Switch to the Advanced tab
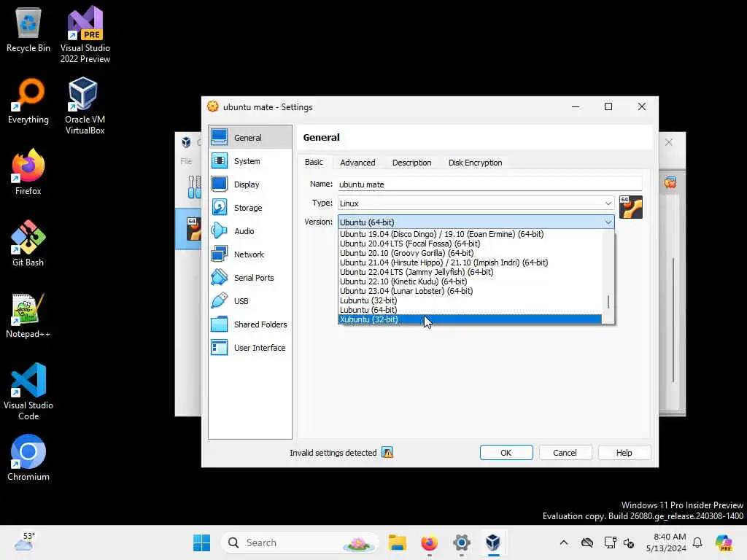The width and height of the screenshot is (747, 560). click(x=357, y=163)
